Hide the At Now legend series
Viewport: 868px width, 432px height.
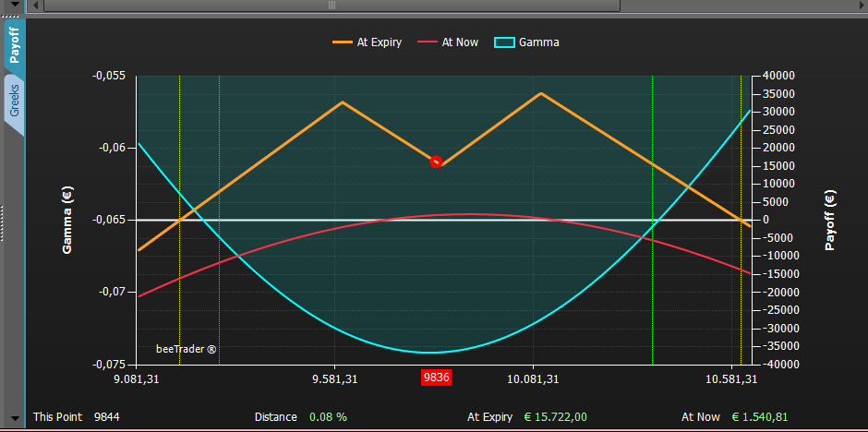click(x=449, y=42)
